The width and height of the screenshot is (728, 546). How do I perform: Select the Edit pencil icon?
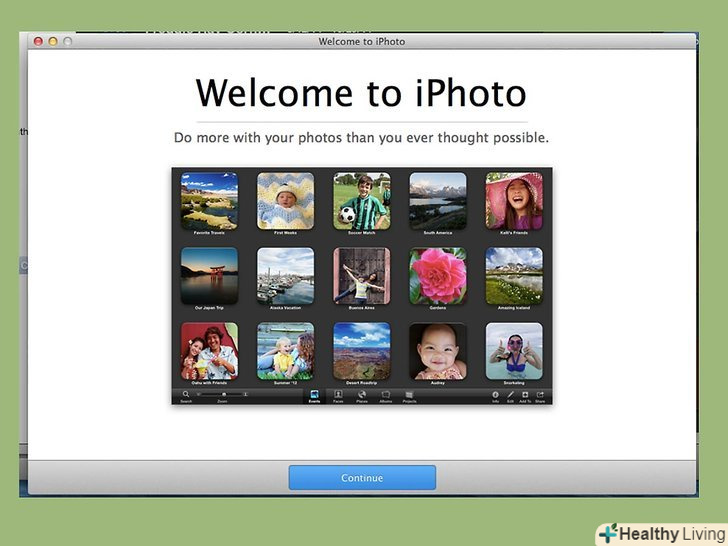[510, 395]
